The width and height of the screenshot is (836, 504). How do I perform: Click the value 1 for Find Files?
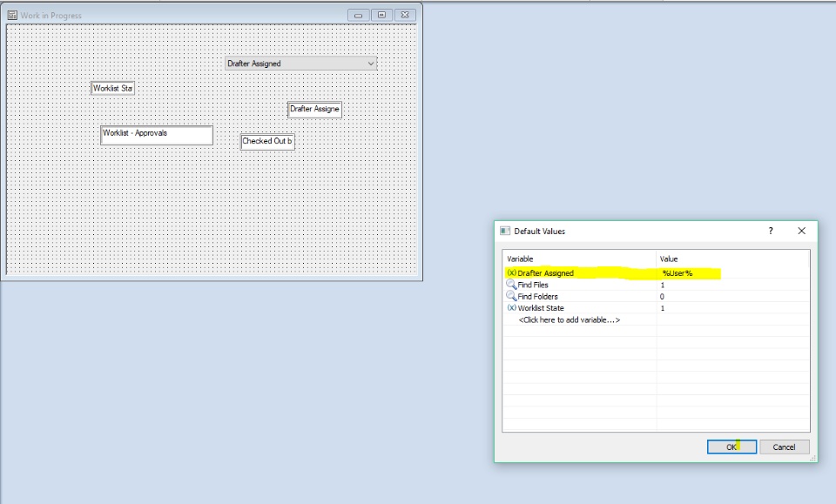click(663, 285)
